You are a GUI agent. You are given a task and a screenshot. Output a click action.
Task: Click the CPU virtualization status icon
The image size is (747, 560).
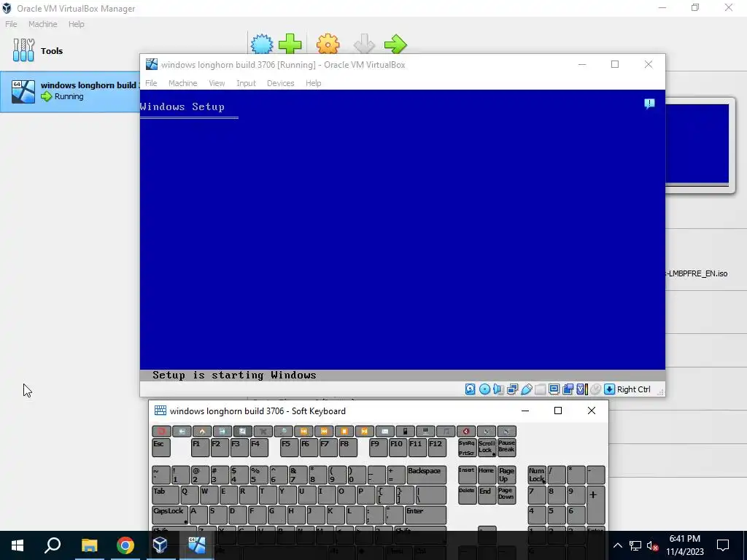[x=581, y=389]
